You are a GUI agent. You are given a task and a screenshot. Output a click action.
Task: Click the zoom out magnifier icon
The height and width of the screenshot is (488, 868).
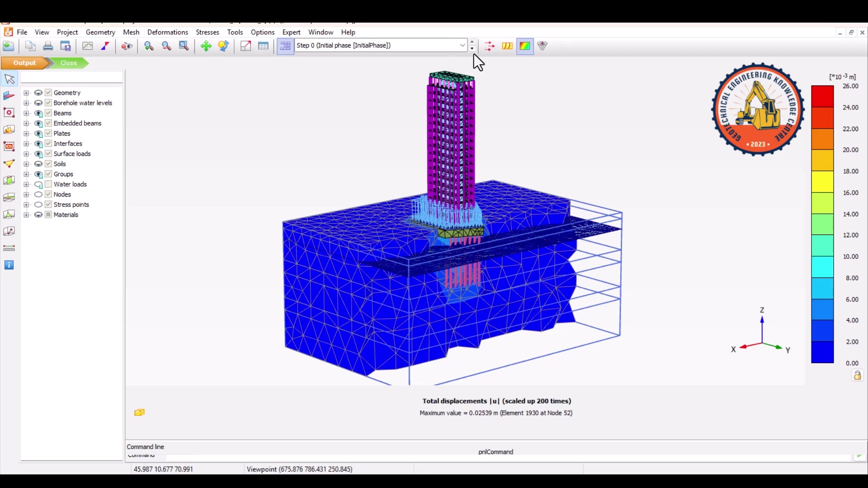[166, 46]
